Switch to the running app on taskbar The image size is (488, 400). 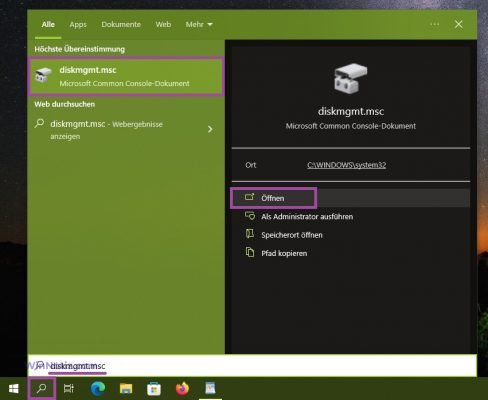210,388
